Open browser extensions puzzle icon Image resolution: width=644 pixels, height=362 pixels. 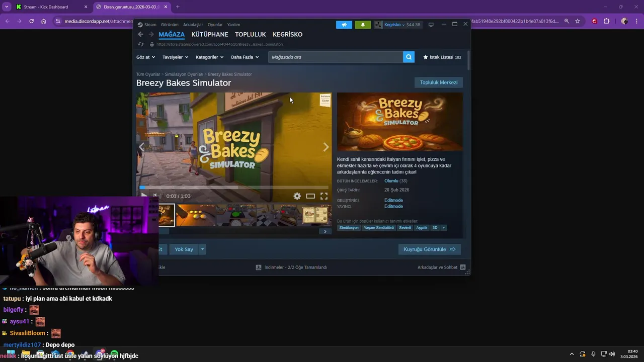tap(607, 21)
